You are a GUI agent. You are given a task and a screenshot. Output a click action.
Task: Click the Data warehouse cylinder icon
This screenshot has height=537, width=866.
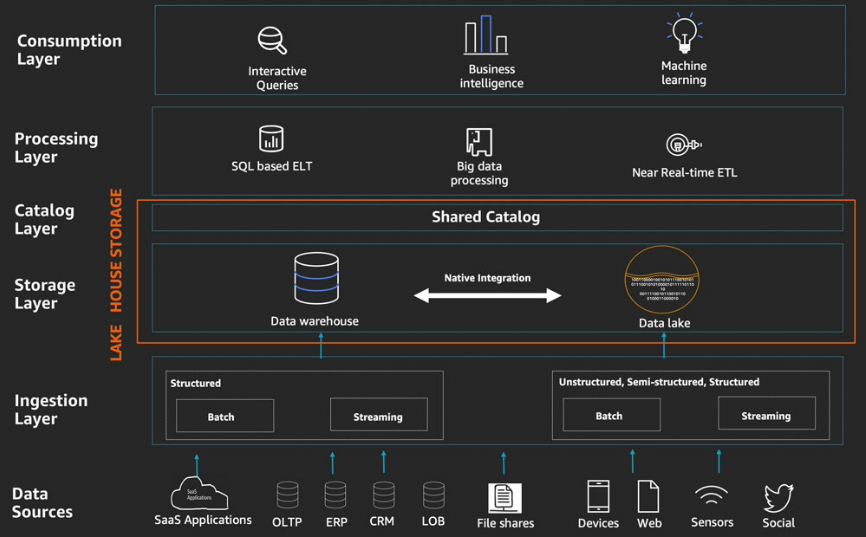pos(316,278)
